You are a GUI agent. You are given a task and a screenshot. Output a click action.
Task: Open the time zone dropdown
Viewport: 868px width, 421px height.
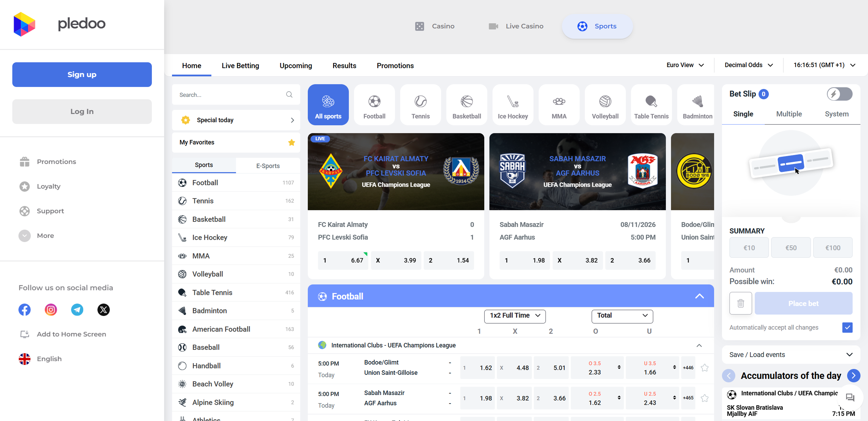coord(825,65)
